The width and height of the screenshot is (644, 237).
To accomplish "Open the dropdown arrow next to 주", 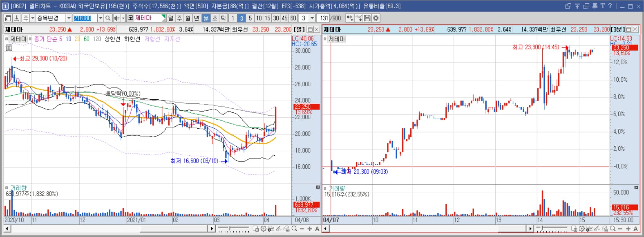I will pyautogui.click(x=33, y=18).
